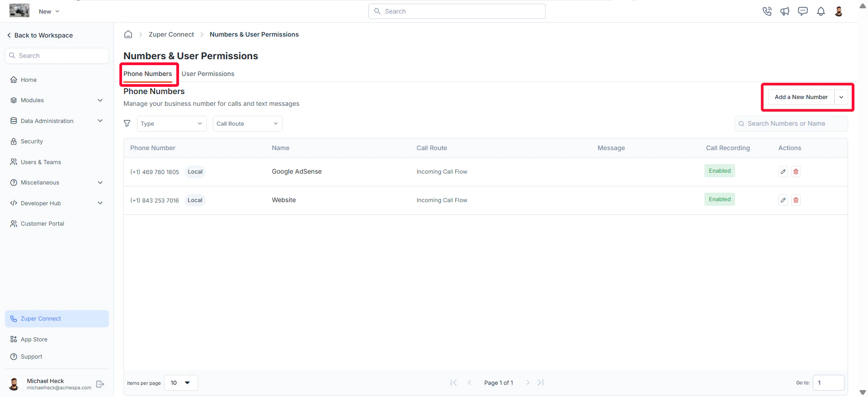Viewport: 868px width, 397px height.
Task: Open the Items per page dropdown
Action: 181,383
